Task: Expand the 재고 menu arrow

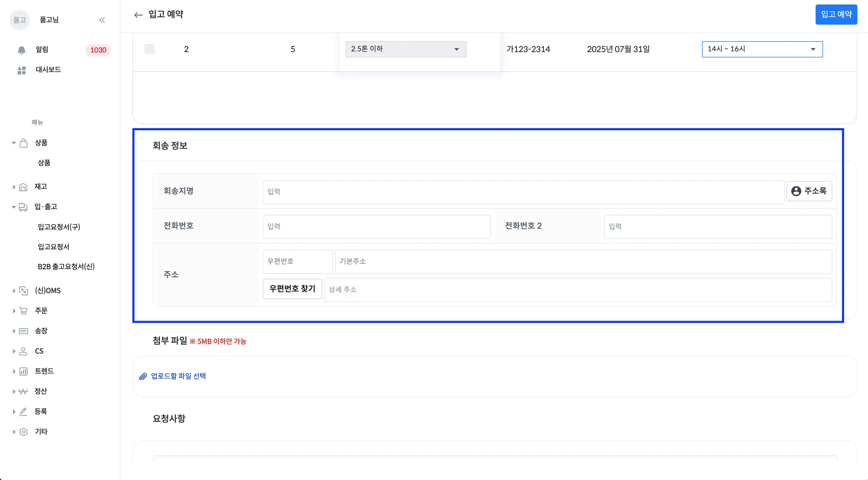Action: (x=14, y=187)
